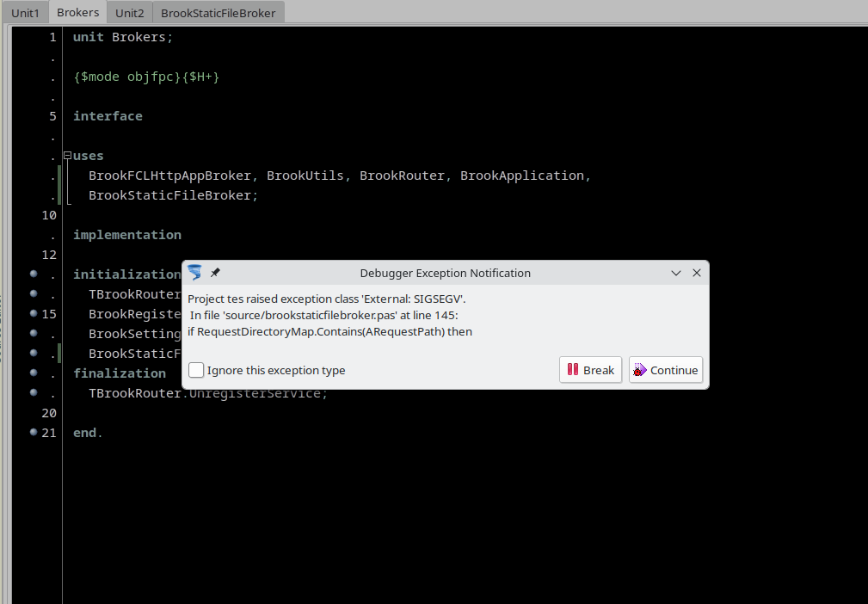Click gutter dot beside TBrookRouter.UnregisterService line
The height and width of the screenshot is (604, 868).
click(34, 392)
